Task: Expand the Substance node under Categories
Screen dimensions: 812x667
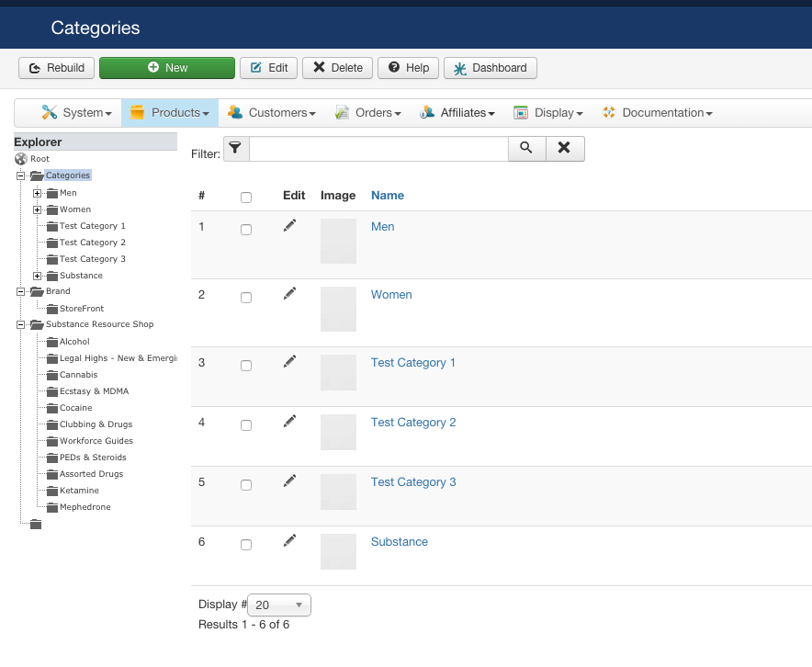Action: point(37,276)
